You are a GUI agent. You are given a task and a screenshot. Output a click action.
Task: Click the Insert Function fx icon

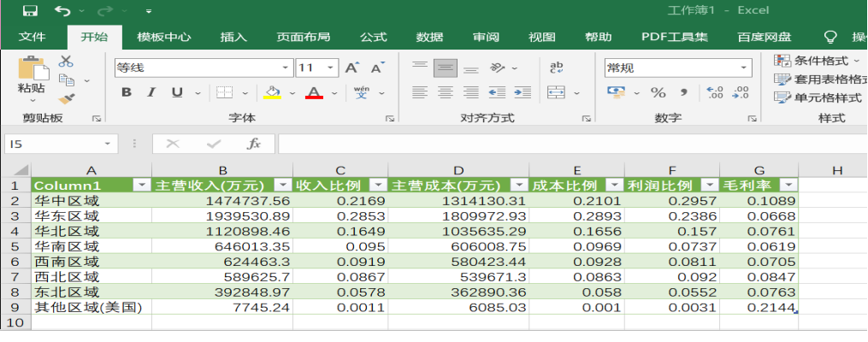[253, 144]
